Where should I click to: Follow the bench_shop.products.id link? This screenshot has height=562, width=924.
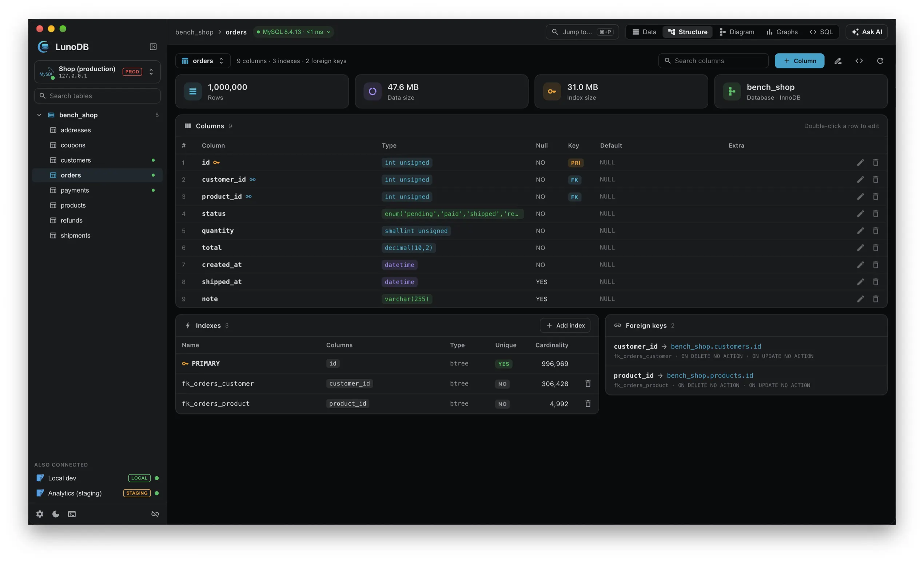[x=709, y=376]
